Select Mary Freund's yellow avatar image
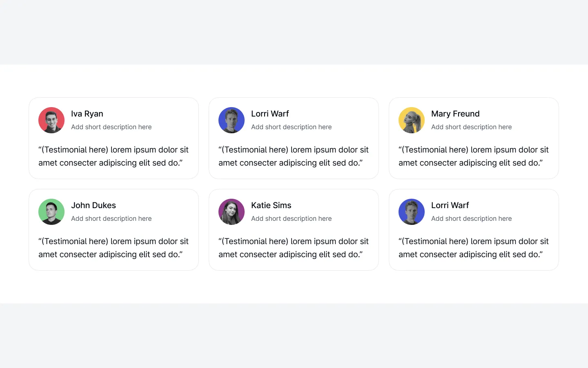Viewport: 588px width, 368px height. [x=412, y=120]
